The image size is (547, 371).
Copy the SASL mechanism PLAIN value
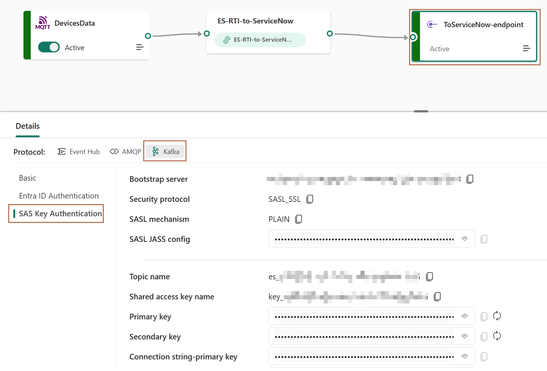[298, 219]
